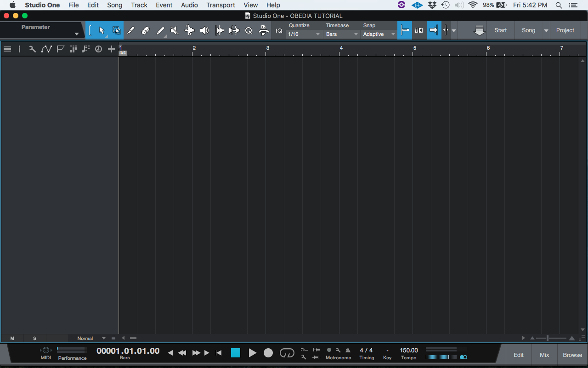Enable loop playback in the transport
The image size is (588, 368).
click(287, 353)
